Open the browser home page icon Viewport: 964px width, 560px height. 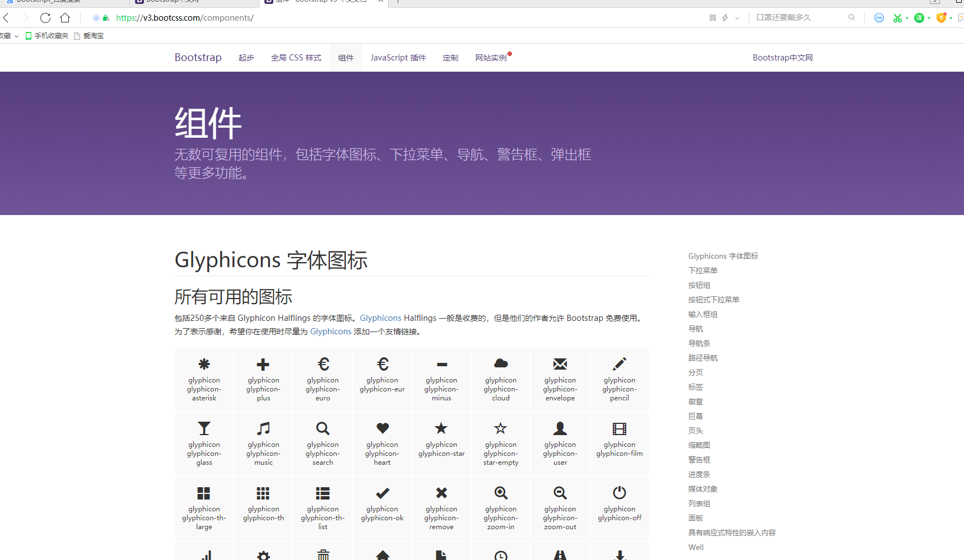pos(65,17)
